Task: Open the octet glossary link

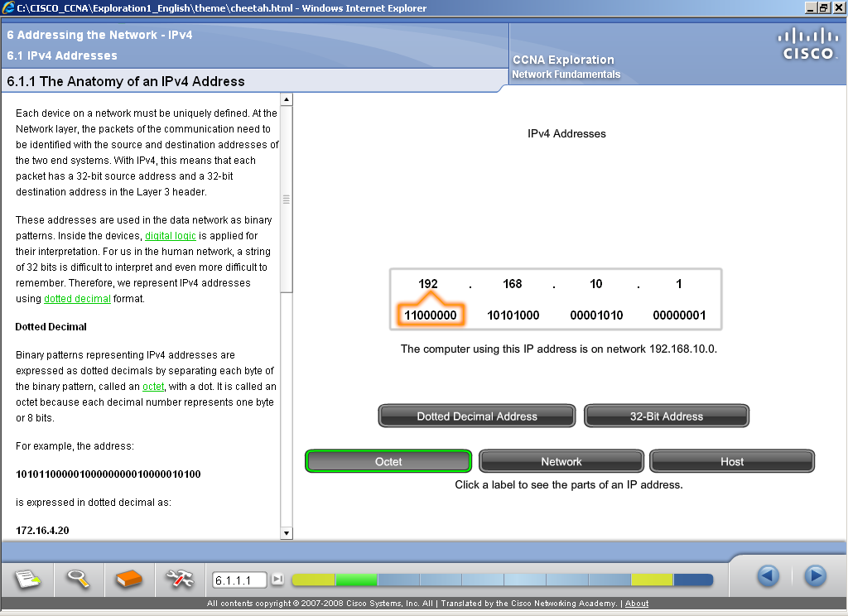Action: pos(153,386)
